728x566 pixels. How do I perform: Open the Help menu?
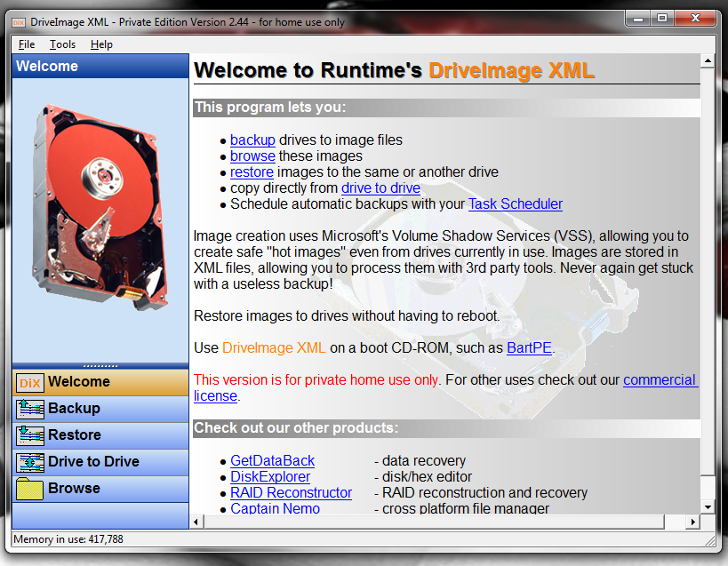(x=101, y=44)
